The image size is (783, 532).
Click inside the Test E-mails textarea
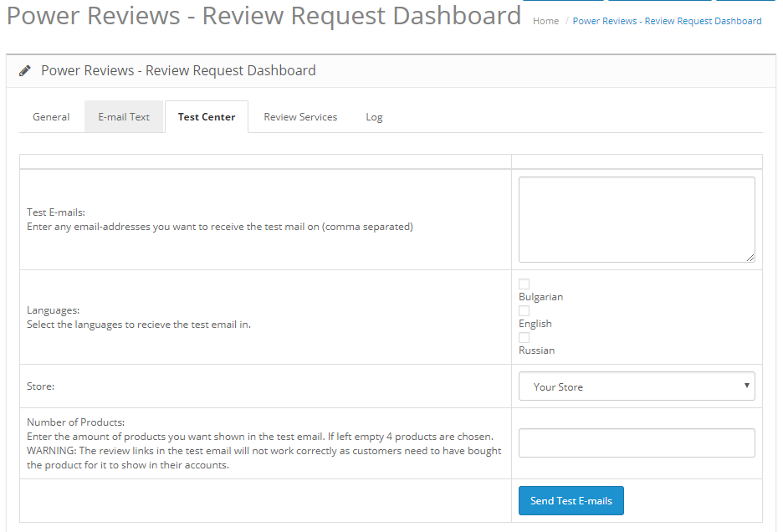[637, 219]
